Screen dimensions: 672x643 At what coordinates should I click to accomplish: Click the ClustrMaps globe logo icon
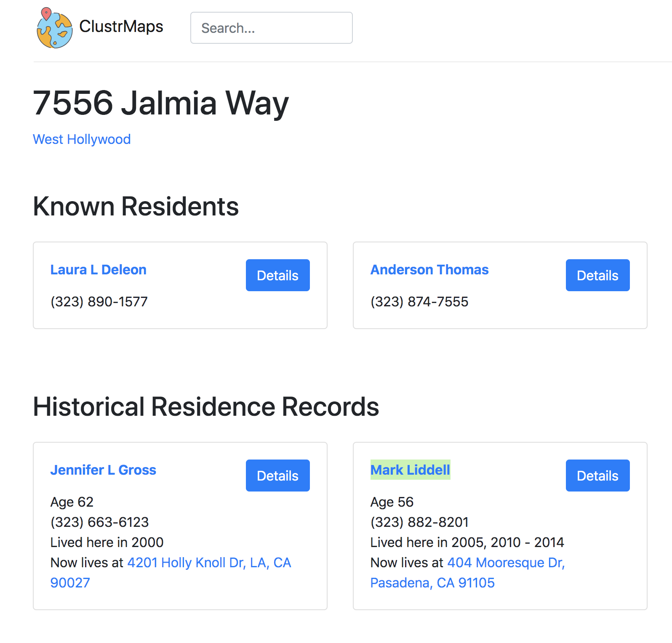[x=54, y=28]
